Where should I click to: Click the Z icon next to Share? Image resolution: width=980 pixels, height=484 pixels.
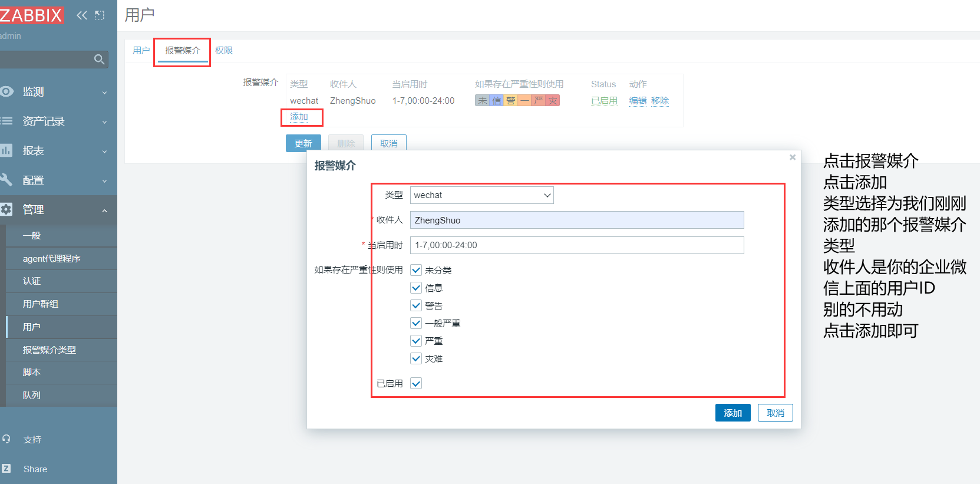point(6,469)
